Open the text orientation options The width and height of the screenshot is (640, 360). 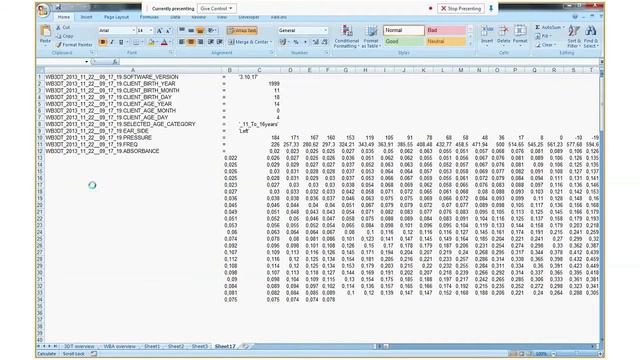coord(212,31)
